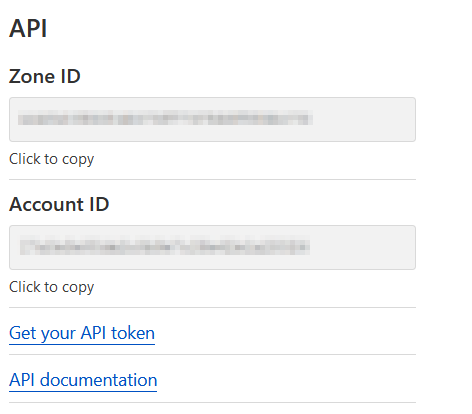The width and height of the screenshot is (472, 414).
Task: Click empty right side of Account ID box
Action: point(363,247)
